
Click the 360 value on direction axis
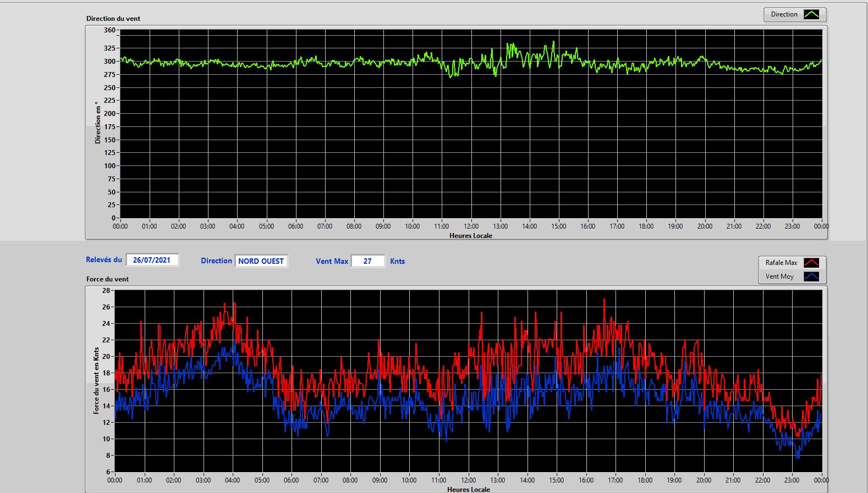tap(109, 30)
